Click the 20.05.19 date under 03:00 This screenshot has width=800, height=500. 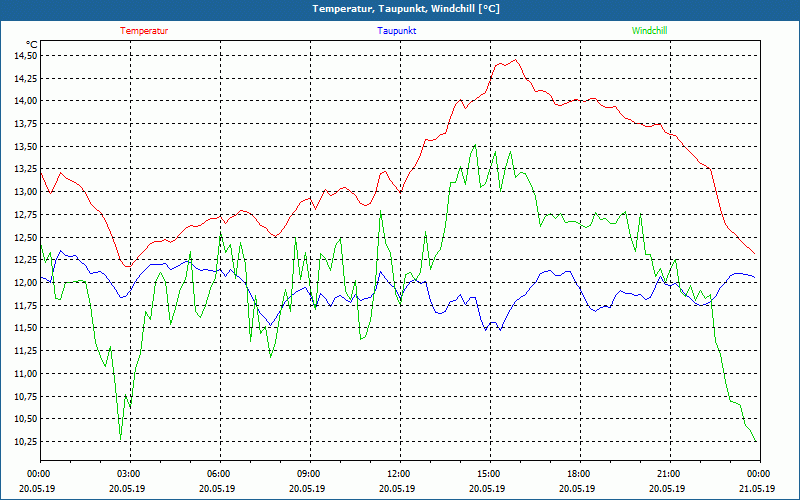(x=127, y=488)
